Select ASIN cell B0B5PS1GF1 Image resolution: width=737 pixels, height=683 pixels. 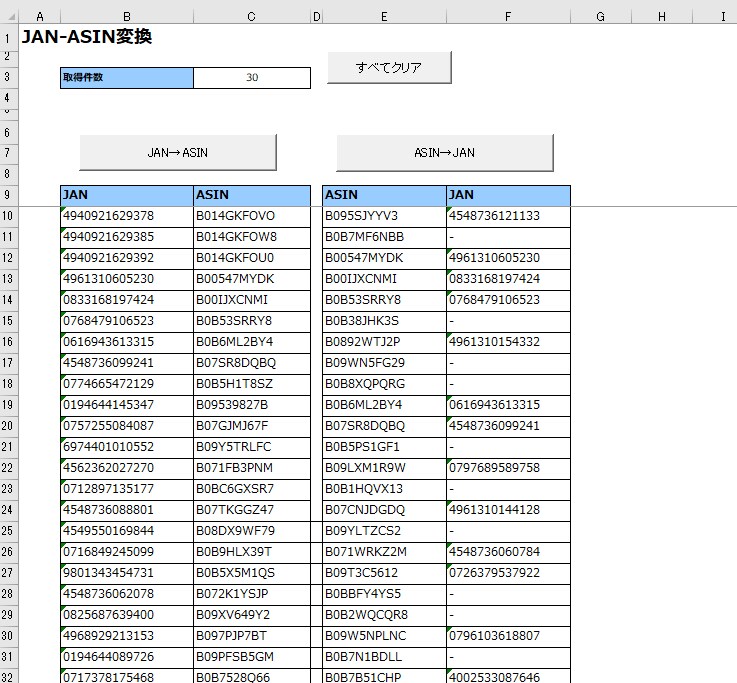point(384,447)
